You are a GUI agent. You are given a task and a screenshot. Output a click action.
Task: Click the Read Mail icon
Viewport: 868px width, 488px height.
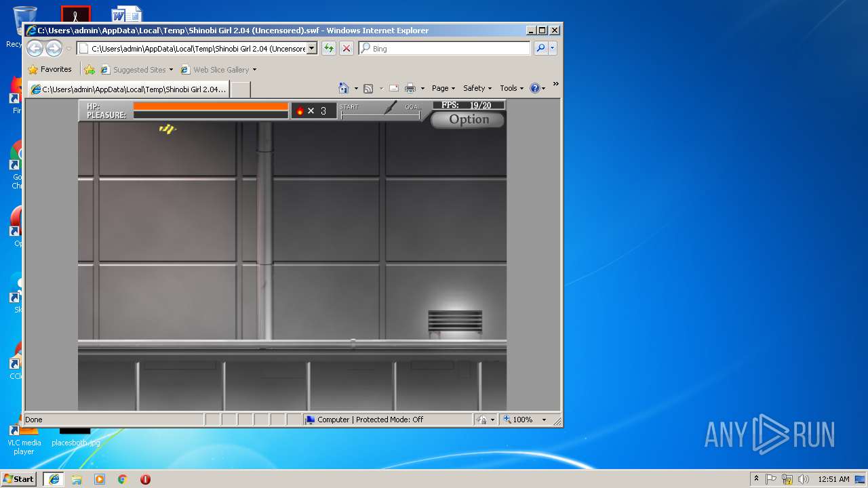click(x=393, y=89)
